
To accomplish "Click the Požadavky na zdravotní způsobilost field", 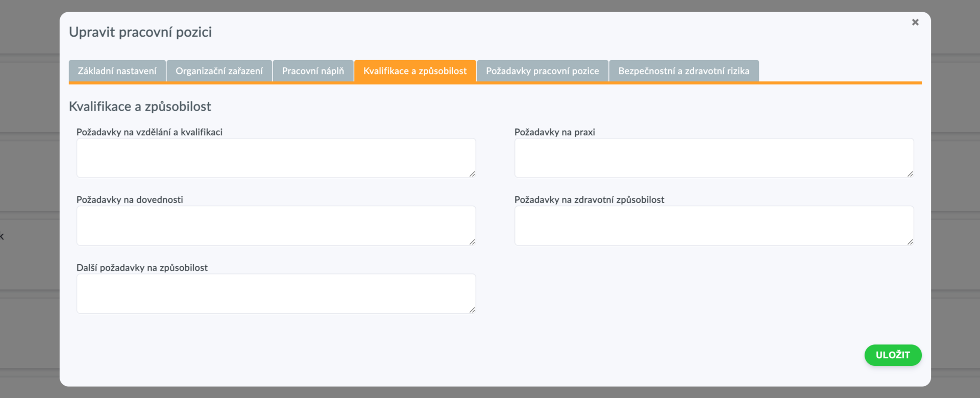I will [x=714, y=226].
